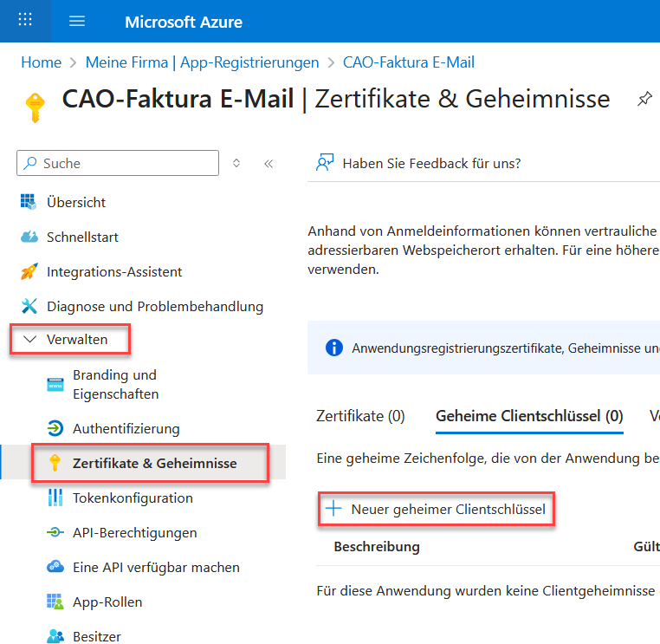Click the Tokenkonfiguration bars icon

(x=55, y=498)
